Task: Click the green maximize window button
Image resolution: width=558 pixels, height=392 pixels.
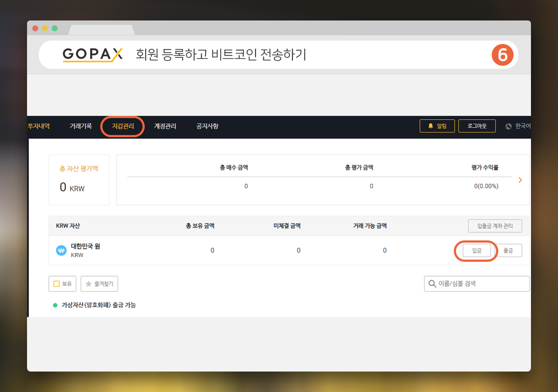Action: 54,28
